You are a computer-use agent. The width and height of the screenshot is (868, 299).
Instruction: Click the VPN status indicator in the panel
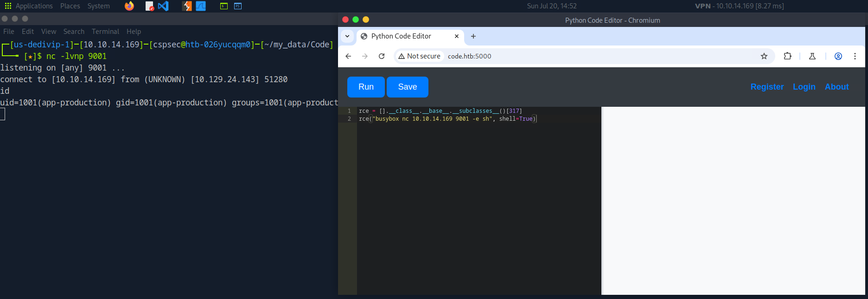[x=740, y=6]
